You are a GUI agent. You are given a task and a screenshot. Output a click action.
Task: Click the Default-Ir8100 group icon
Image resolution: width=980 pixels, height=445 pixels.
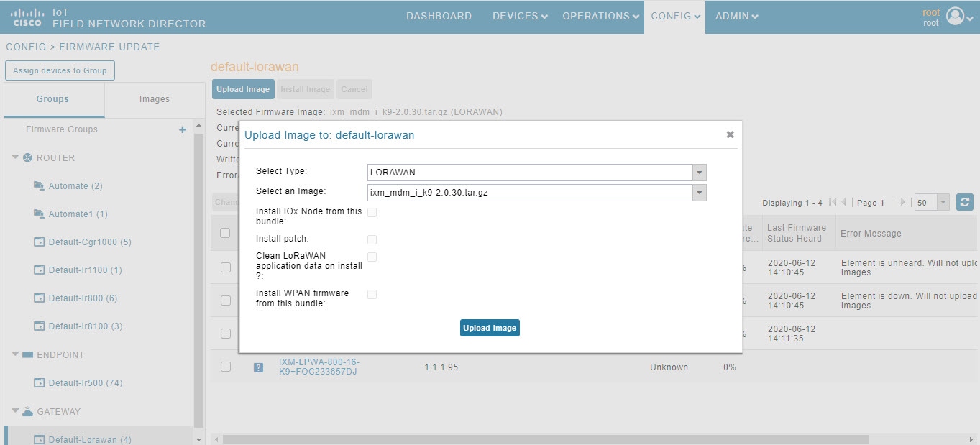point(40,326)
